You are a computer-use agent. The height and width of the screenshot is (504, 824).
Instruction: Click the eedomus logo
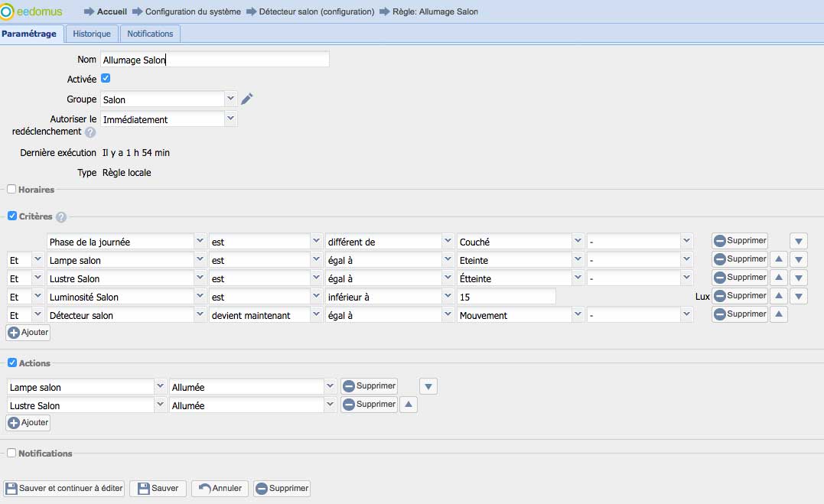pyautogui.click(x=31, y=11)
